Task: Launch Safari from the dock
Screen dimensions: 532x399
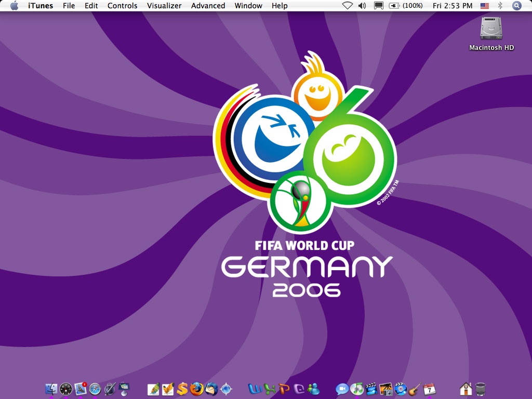Action: coord(95,389)
